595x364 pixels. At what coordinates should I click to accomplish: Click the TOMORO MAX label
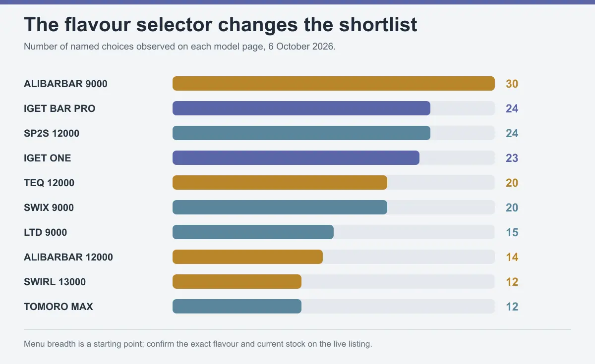(x=59, y=307)
